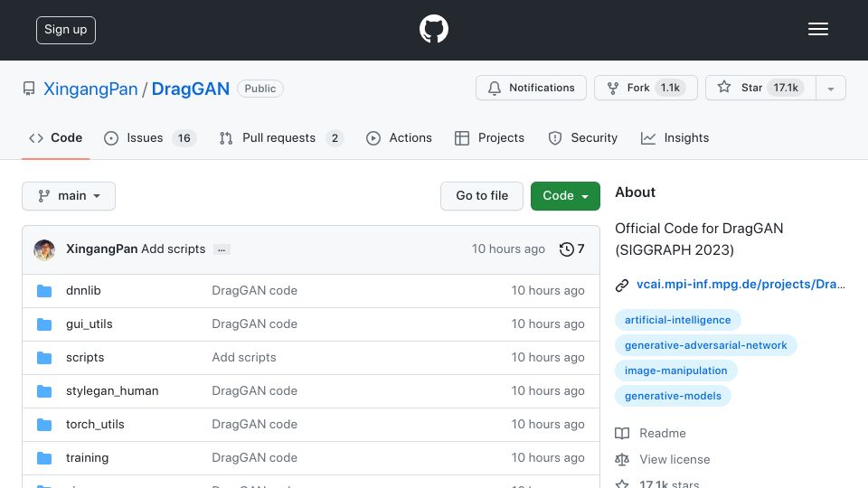The height and width of the screenshot is (488, 868).
Task: Click the book icon beside Readme
Action: point(622,433)
